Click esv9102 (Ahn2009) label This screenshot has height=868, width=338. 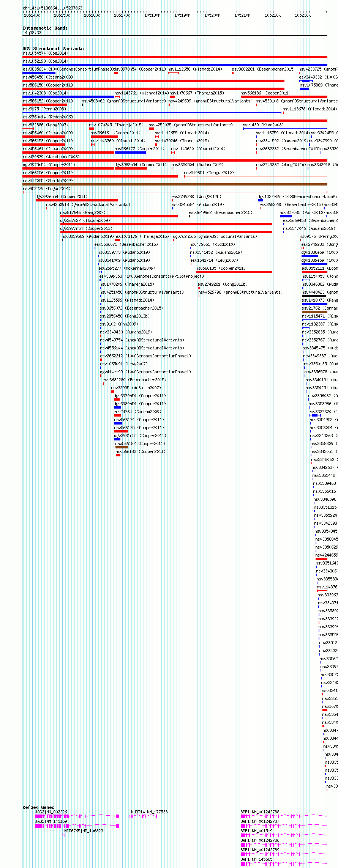click(x=119, y=324)
